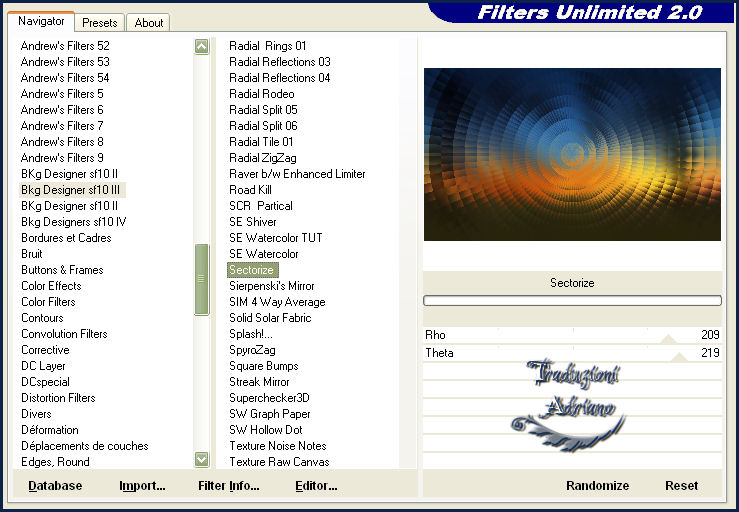
Task: Select DC Layer category
Action: (43, 366)
